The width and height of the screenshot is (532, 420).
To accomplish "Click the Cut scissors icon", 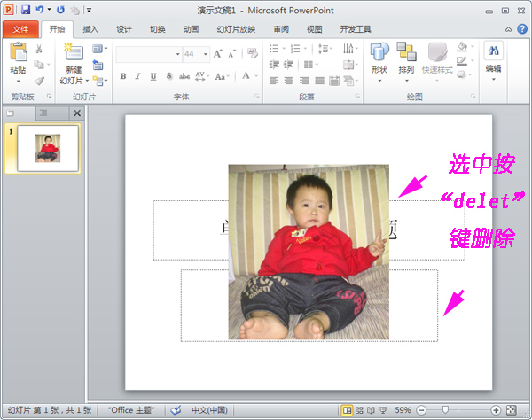I will (x=39, y=49).
